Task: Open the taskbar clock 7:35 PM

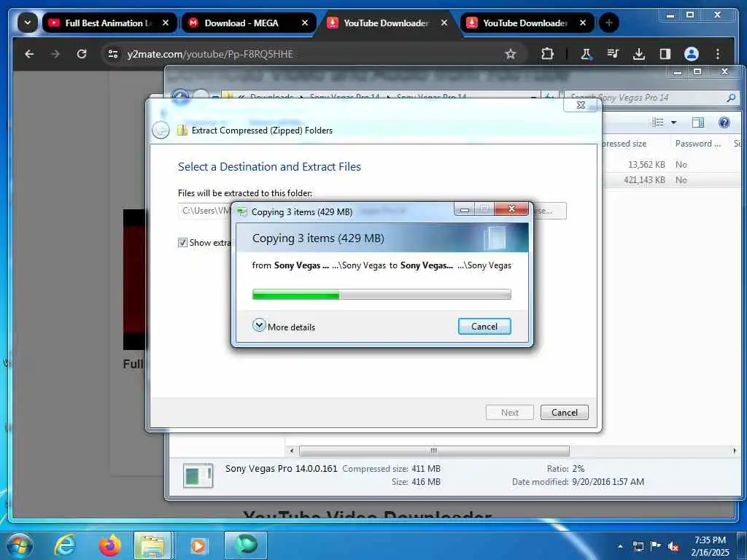Action: coord(710,546)
